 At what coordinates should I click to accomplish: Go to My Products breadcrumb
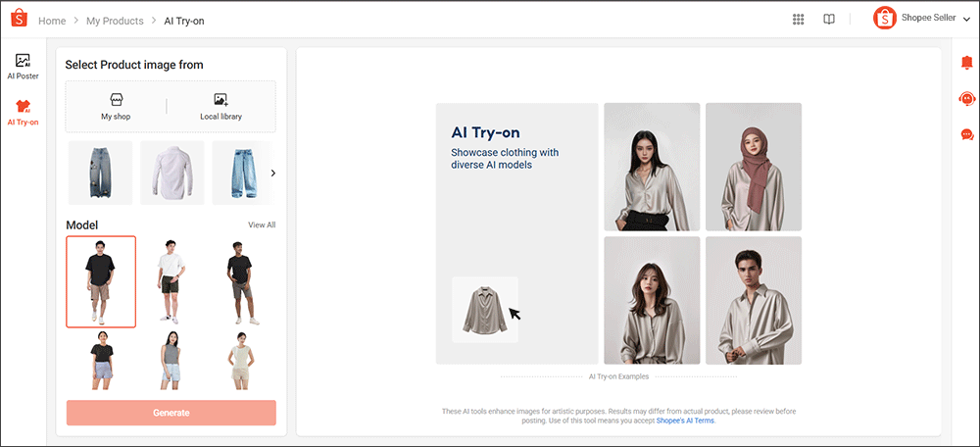115,21
